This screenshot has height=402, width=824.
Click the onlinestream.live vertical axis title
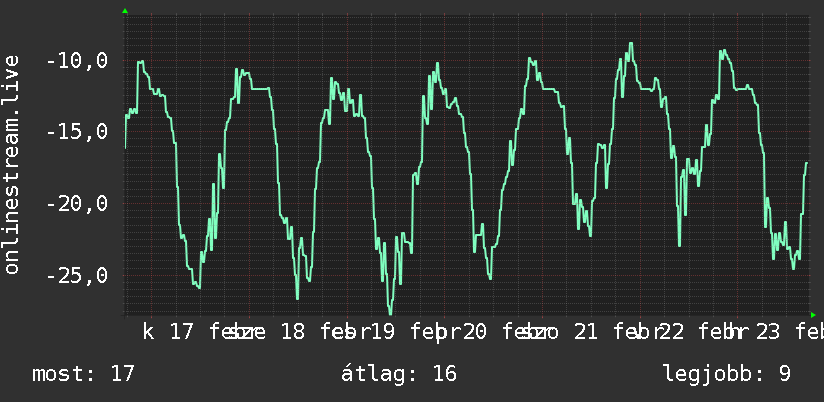[12, 164]
